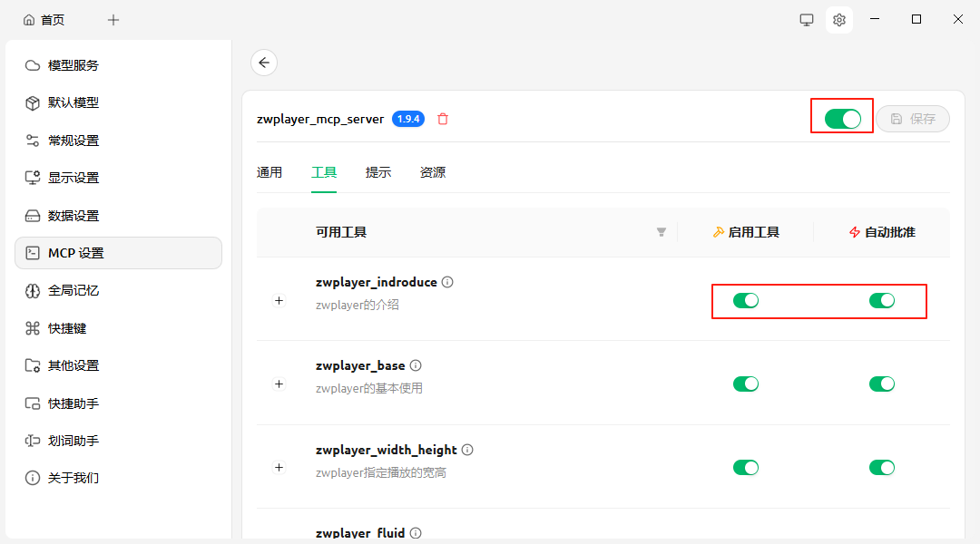This screenshot has height=544, width=980.
Task: Open 模型服务 settings section
Action: pyautogui.click(x=118, y=65)
